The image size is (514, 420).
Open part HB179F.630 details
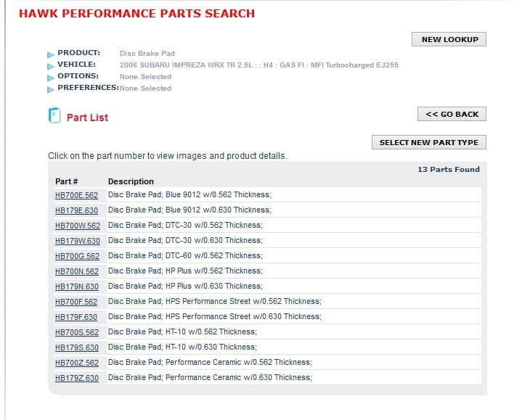(x=76, y=317)
